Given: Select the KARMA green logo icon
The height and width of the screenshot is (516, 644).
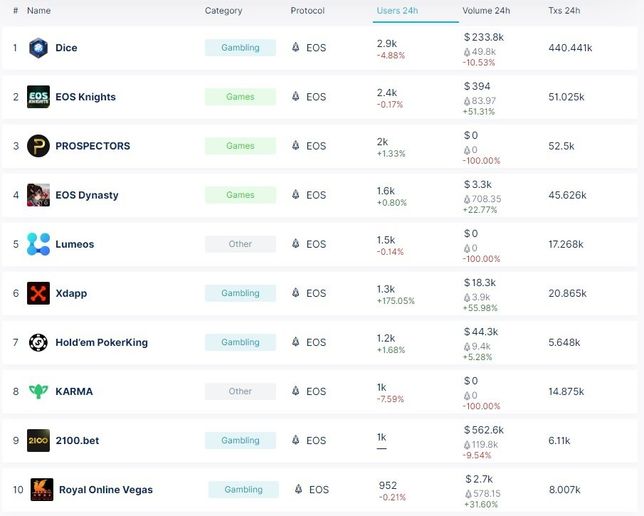Looking at the screenshot, I should pyautogui.click(x=38, y=391).
